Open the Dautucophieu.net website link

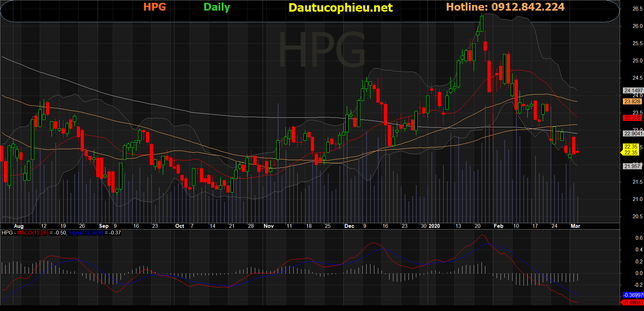click(340, 8)
